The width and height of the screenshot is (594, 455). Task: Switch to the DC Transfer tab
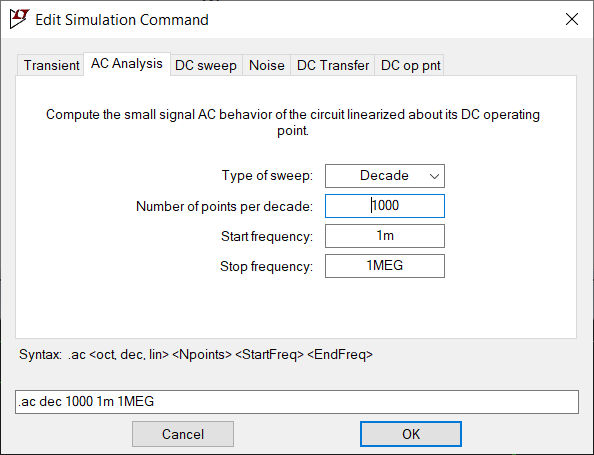click(x=333, y=65)
